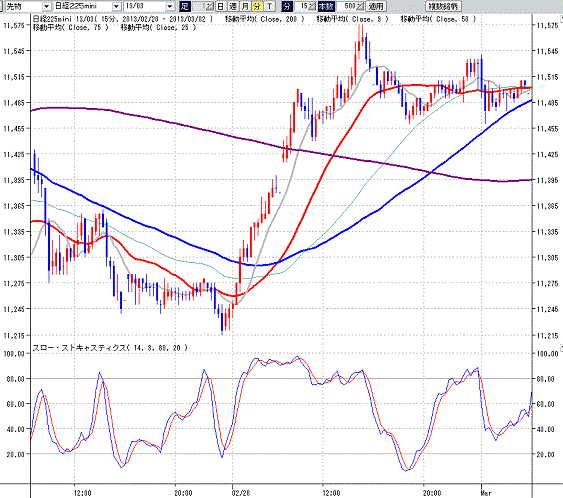Switch to tick chart with T button
Viewport: 563px width, 498px height.
[270, 6]
